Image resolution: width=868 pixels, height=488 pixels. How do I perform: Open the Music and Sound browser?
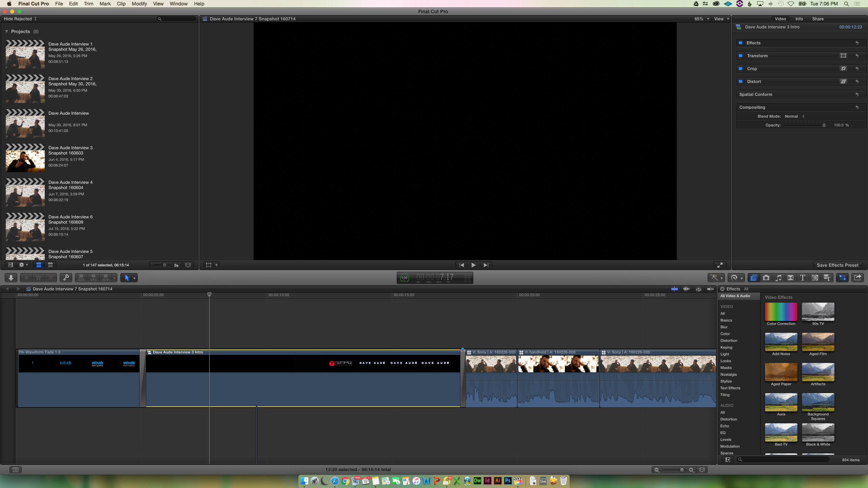(778, 278)
